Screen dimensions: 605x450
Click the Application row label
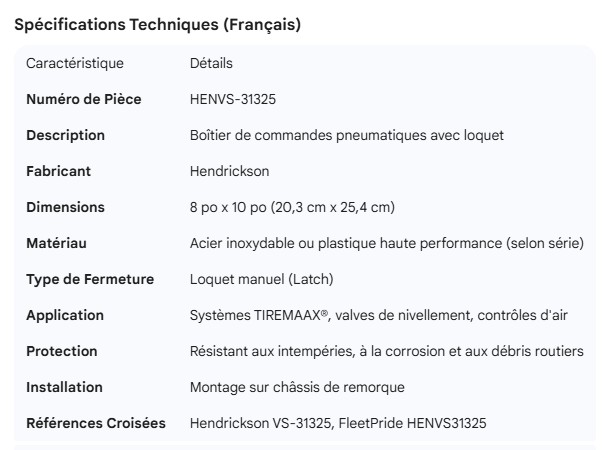65,316
